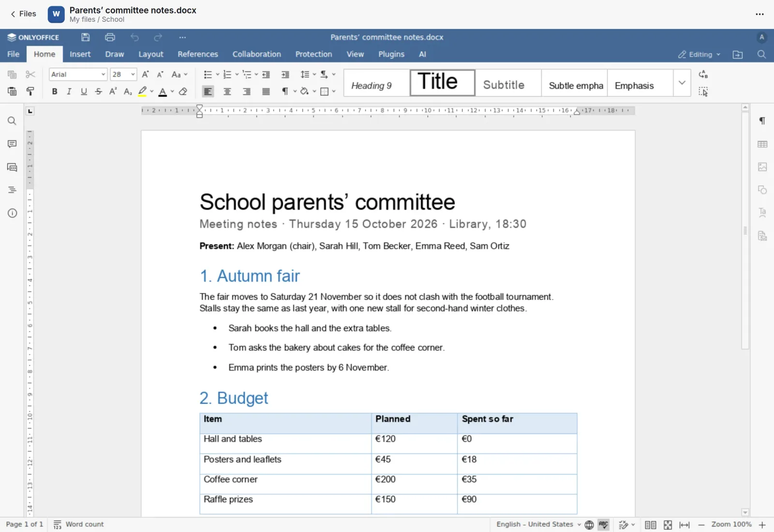This screenshot has height=532, width=774.
Task: Toggle Bold formatting
Action: coord(55,91)
